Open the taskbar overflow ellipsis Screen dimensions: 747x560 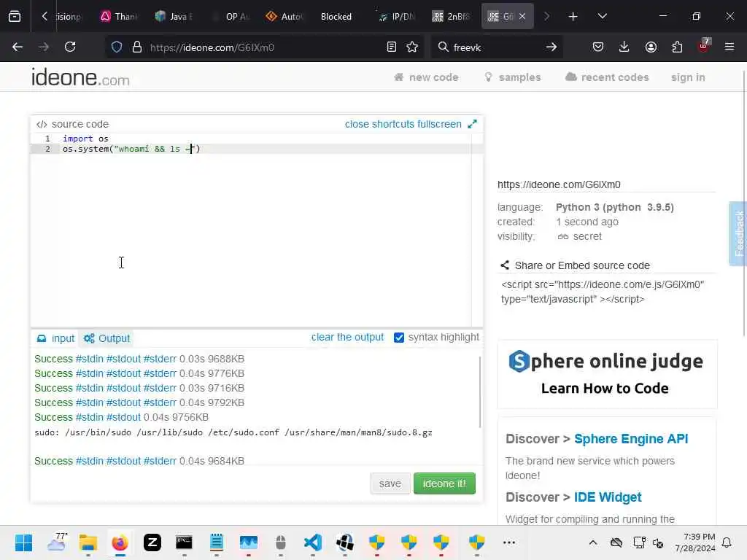point(508,542)
